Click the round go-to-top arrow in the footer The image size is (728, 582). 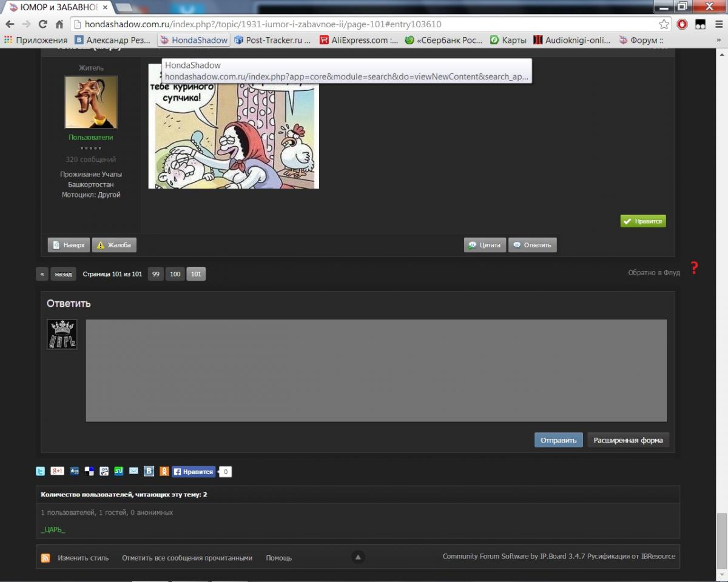358,557
